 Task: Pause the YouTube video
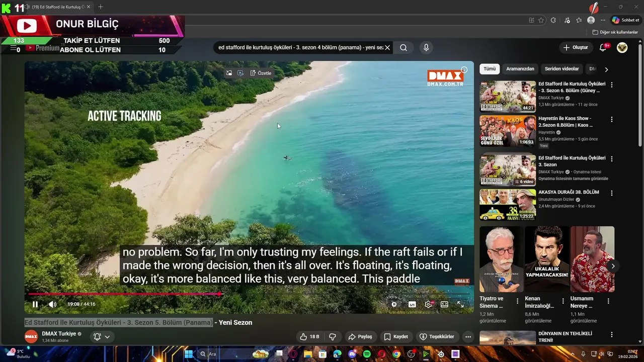35,304
